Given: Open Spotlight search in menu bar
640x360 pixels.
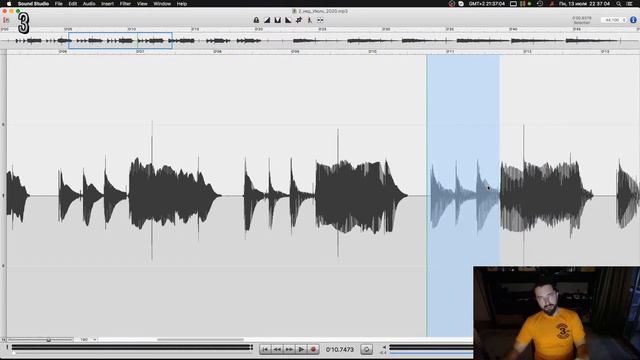Looking at the screenshot, I should 619,4.
